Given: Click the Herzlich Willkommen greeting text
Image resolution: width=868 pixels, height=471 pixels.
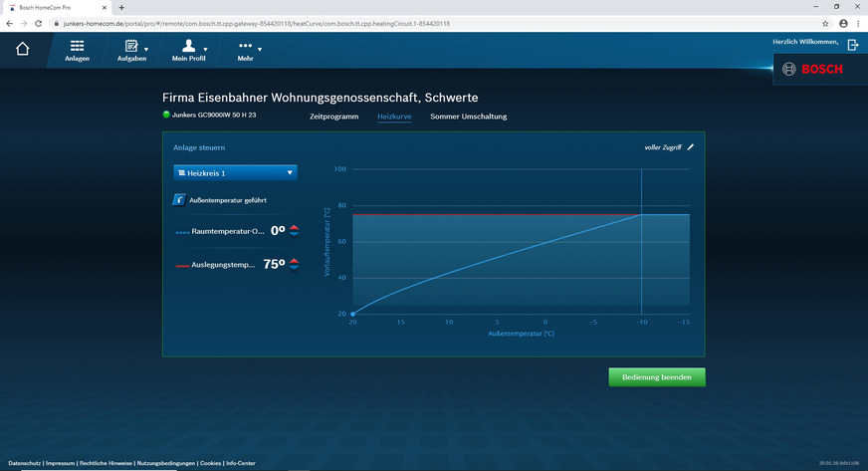Looking at the screenshot, I should pos(805,42).
